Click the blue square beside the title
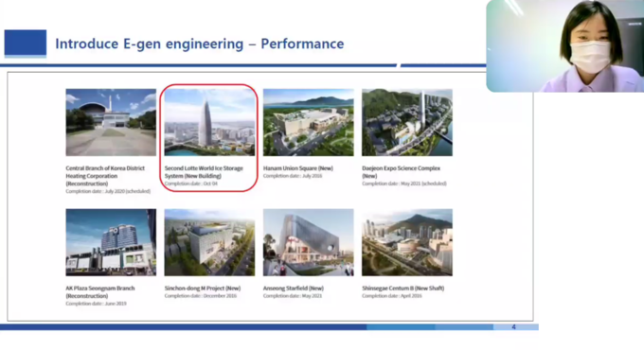 (x=26, y=43)
